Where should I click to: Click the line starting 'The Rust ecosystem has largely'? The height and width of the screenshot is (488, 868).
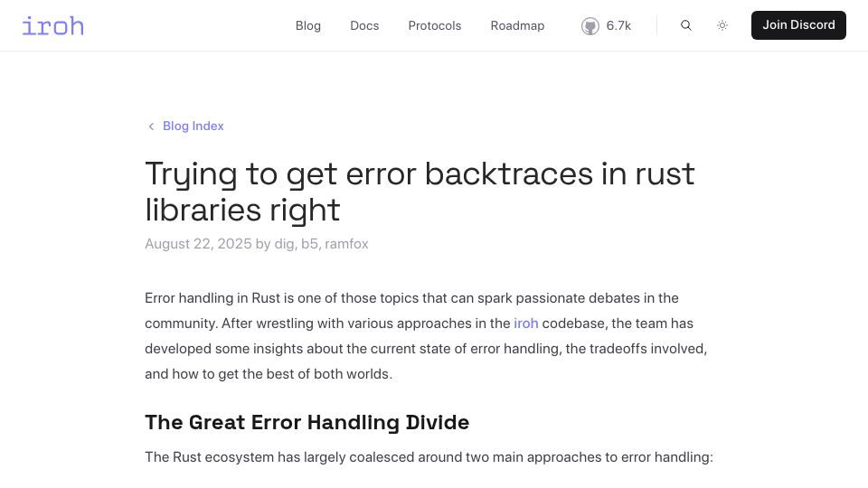(x=429, y=457)
